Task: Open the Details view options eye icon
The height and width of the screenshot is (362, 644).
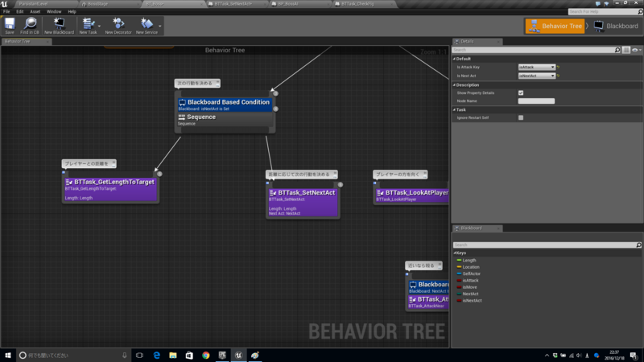Action: coord(636,50)
